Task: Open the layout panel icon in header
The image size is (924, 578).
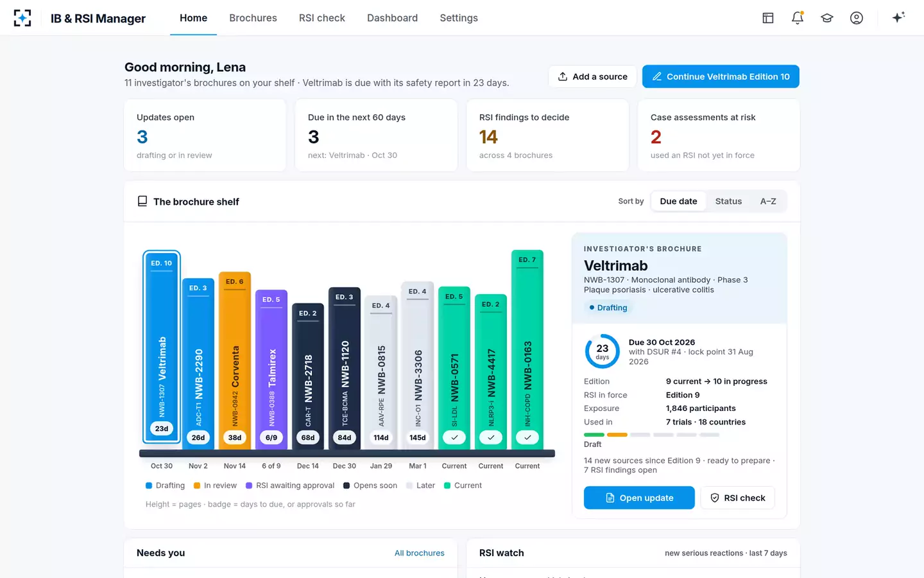Action: (x=768, y=18)
